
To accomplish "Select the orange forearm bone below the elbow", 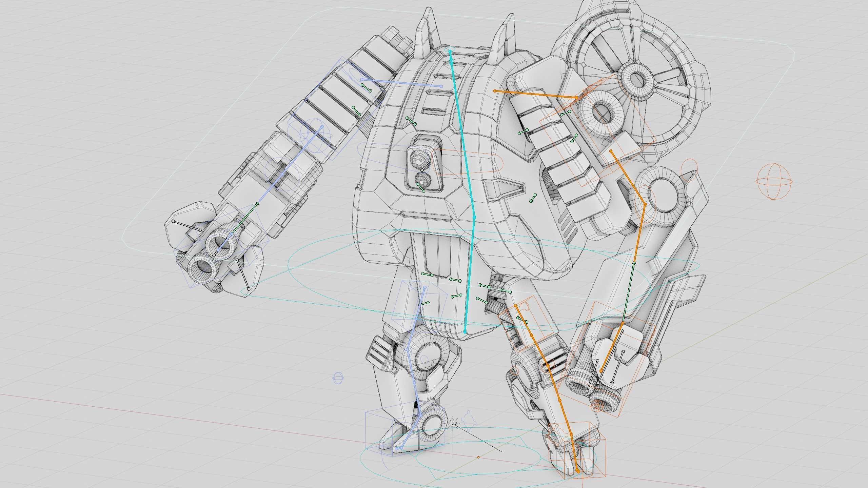I will tap(639, 234).
